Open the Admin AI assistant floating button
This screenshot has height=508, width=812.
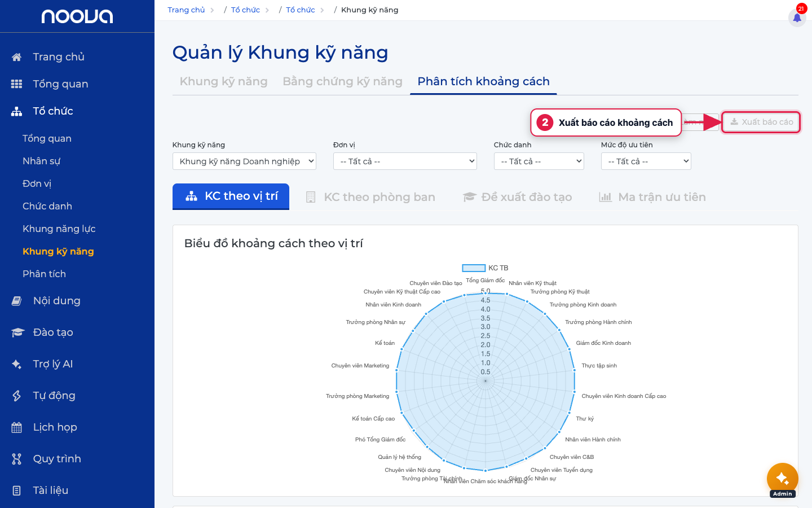point(783,479)
